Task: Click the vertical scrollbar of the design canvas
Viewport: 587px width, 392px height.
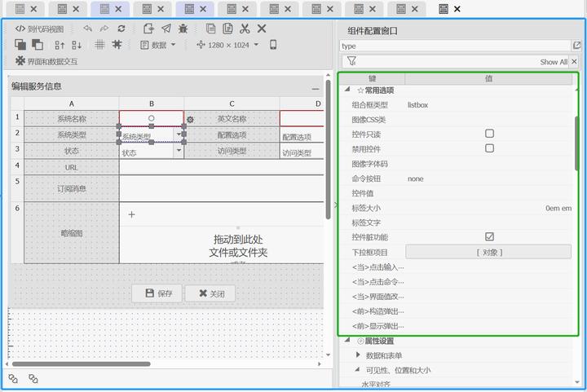Action: [329, 150]
